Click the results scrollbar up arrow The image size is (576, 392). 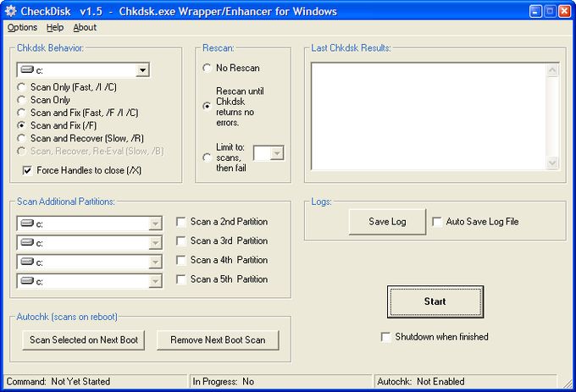tap(552, 70)
